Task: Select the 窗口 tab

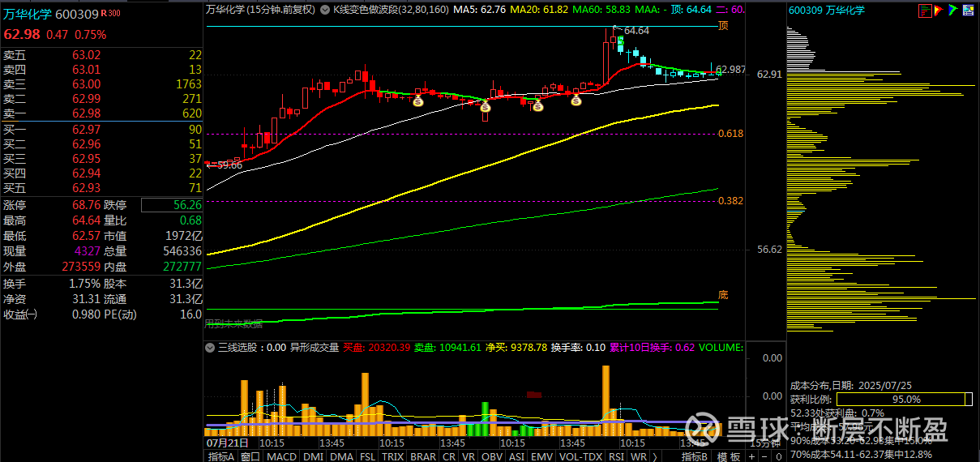Action: (x=250, y=456)
